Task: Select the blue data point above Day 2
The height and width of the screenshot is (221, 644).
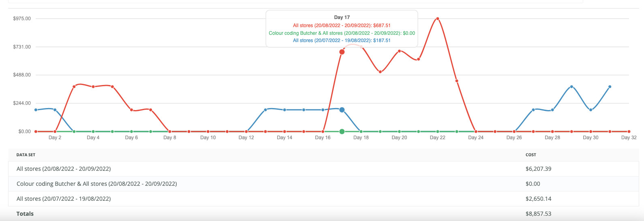Action: pyautogui.click(x=55, y=110)
